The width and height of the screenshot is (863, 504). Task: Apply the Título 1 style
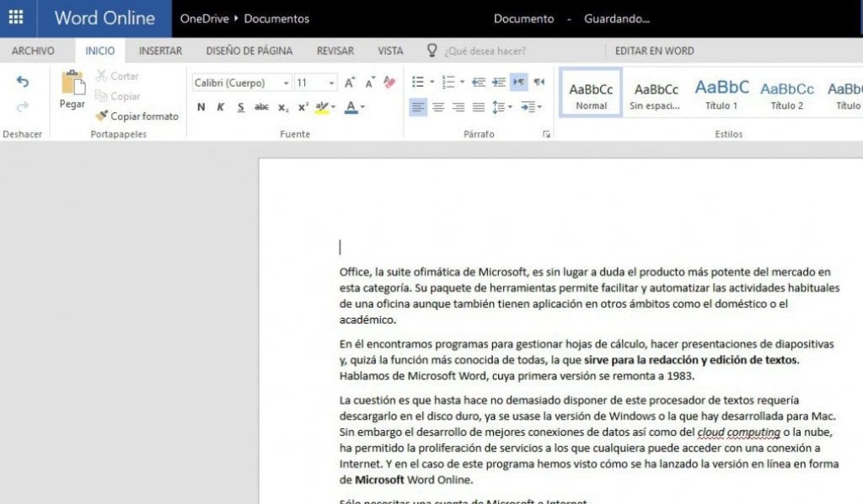(x=721, y=93)
